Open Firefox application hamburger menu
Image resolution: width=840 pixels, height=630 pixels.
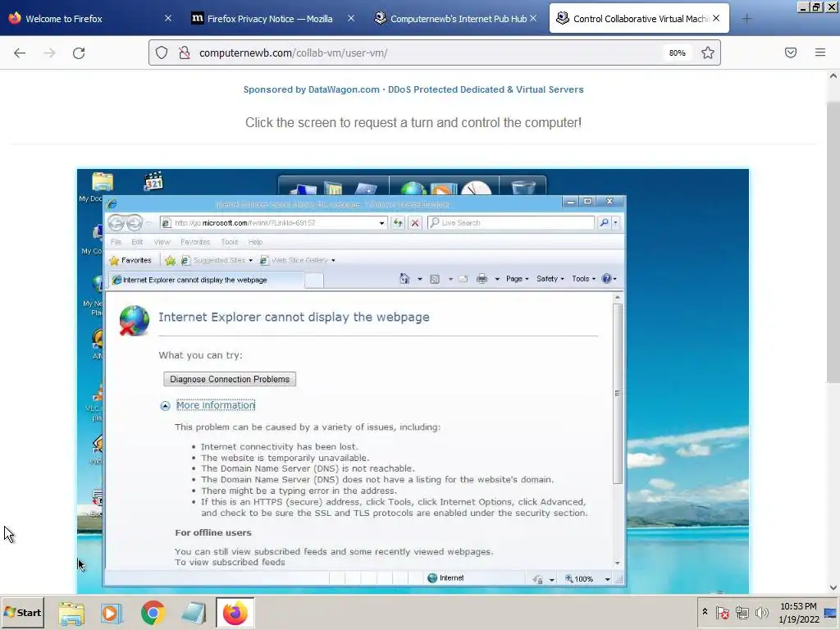[820, 52]
